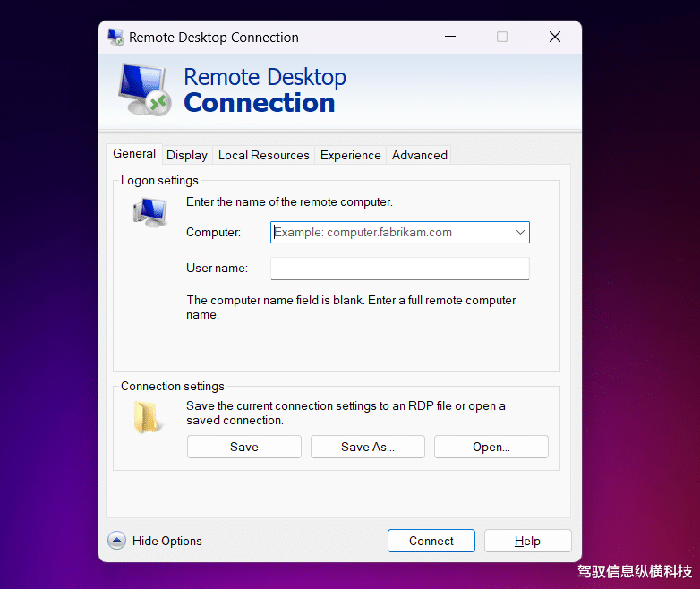Open the Advanced tab
The width and height of the screenshot is (700, 589).
(419, 155)
